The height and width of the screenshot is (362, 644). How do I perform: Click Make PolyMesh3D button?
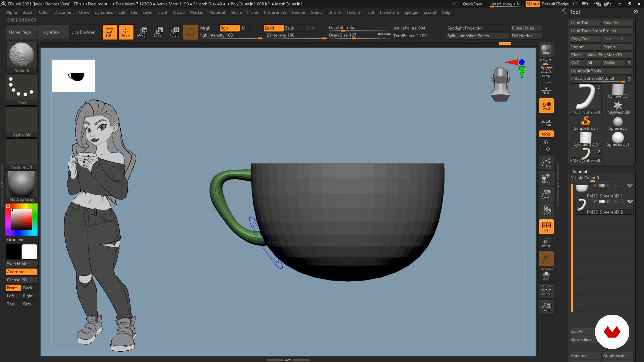tap(604, 55)
